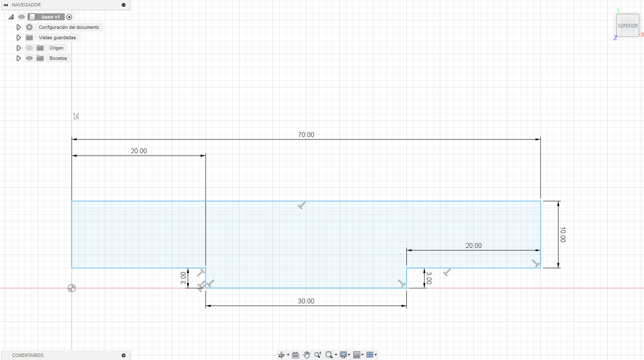Select the Origen tree item
This screenshot has height=360, width=644.
57,48
